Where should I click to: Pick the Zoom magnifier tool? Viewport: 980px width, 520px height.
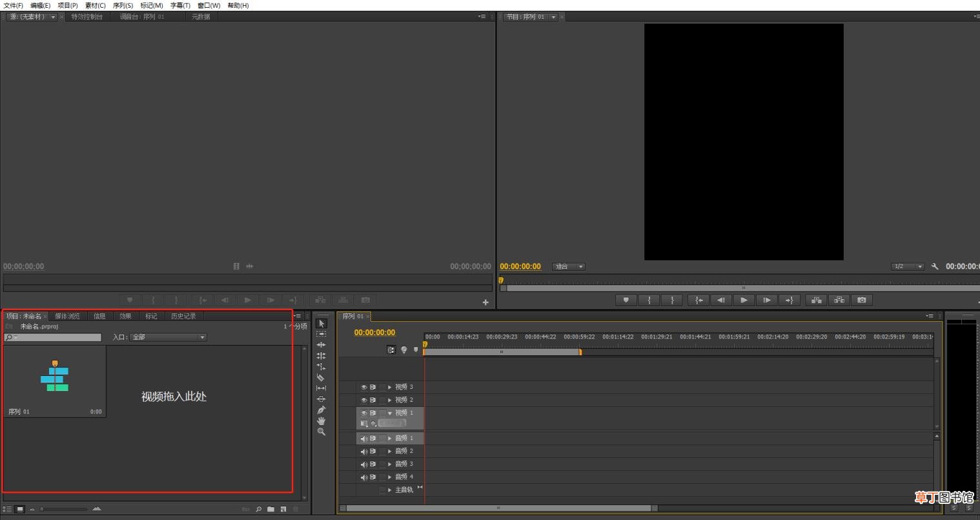coord(321,432)
